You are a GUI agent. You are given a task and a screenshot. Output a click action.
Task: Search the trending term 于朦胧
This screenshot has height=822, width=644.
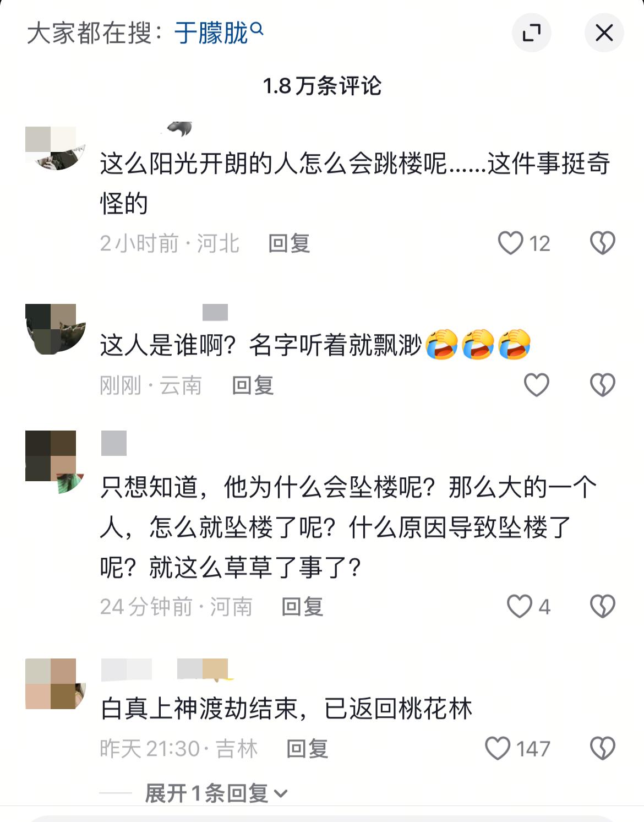(x=219, y=33)
